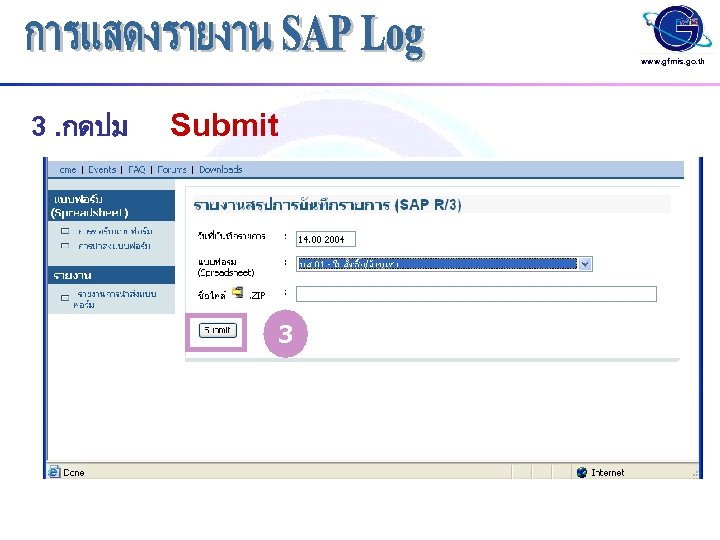Click the bullet icon beside the รายงาน report item
The image size is (720, 540).
pyautogui.click(x=65, y=298)
